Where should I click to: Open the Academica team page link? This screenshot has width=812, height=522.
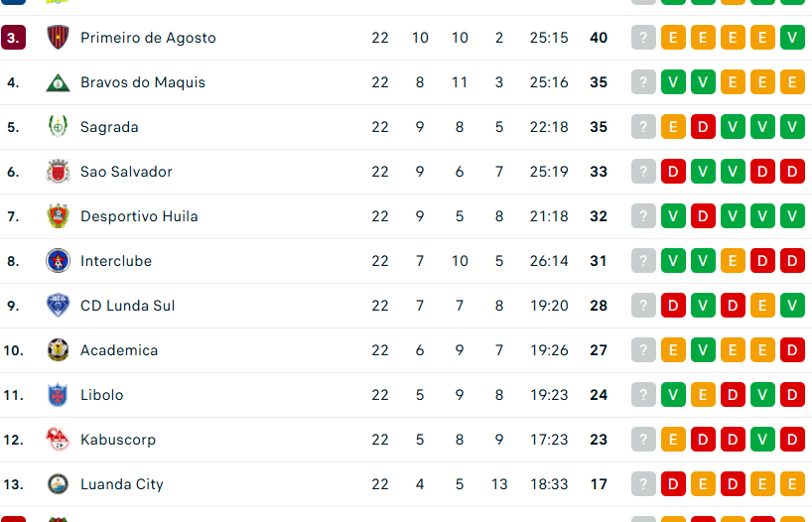point(119,350)
